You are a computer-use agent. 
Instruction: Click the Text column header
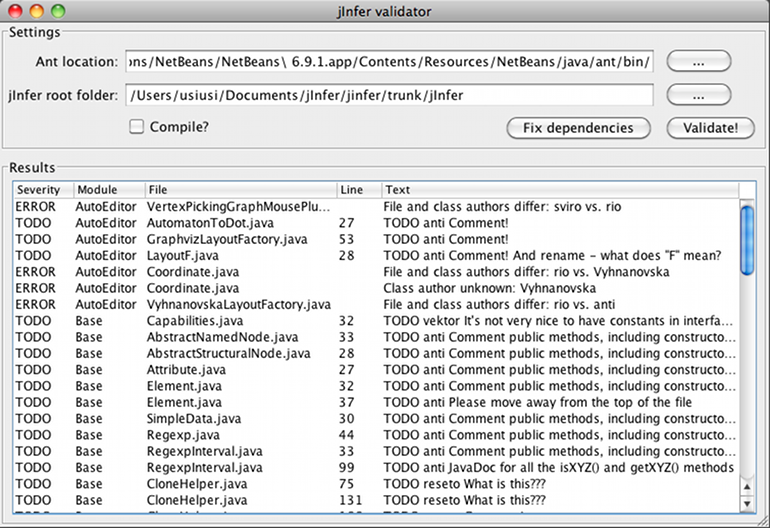[x=558, y=190]
